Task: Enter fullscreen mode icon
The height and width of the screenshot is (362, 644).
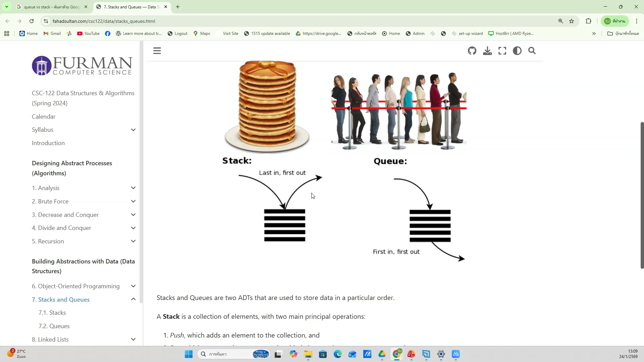Action: [x=502, y=51]
